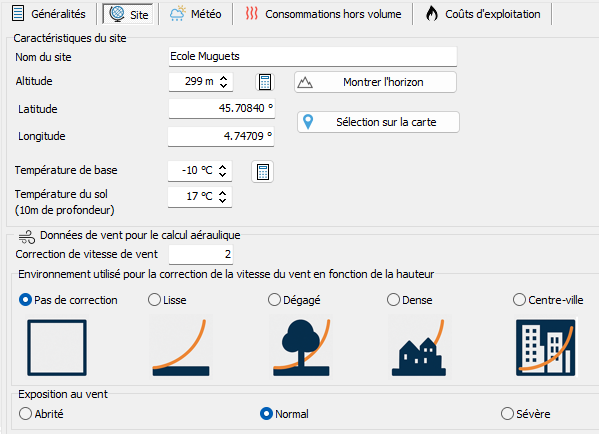Choose Sévère wind exposure
This screenshot has height=434, width=599.
pyautogui.click(x=507, y=413)
